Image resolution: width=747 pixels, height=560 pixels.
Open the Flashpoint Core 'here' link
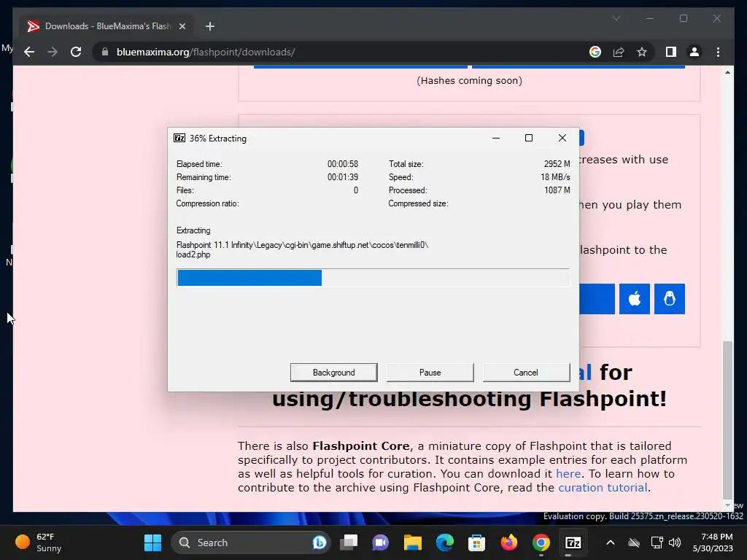click(568, 474)
